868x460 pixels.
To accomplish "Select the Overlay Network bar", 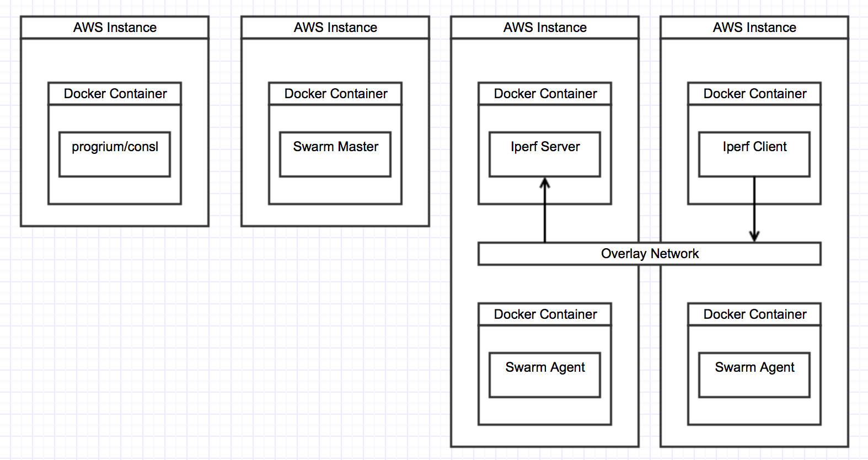I will (x=650, y=254).
